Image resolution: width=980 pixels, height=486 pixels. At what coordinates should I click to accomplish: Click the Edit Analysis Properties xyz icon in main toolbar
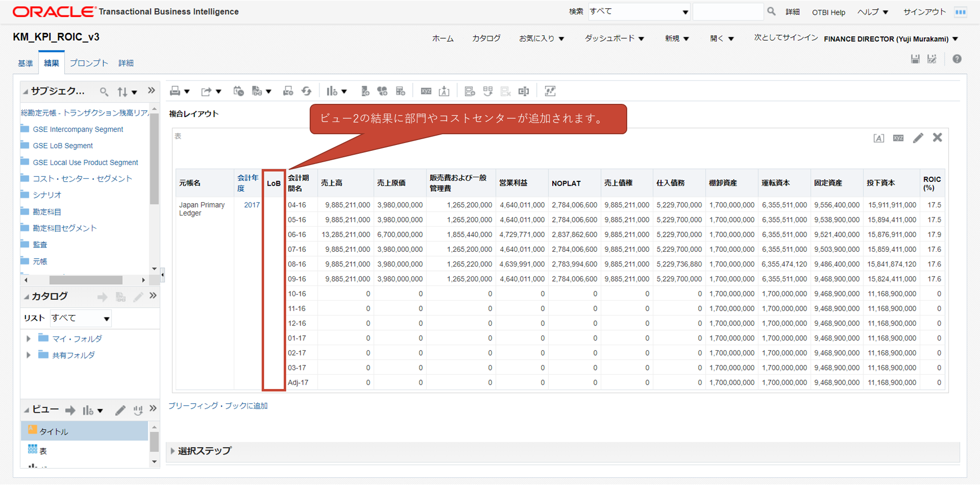tap(426, 91)
